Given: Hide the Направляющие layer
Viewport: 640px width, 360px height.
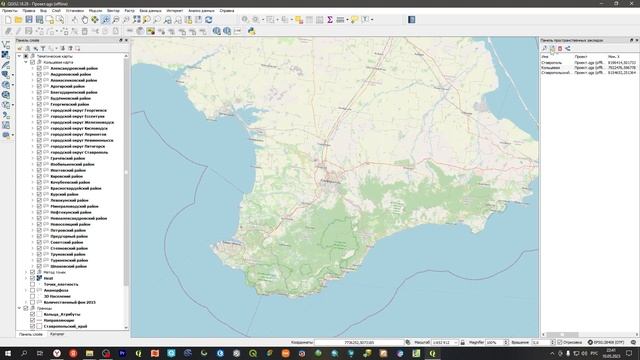Looking at the screenshot, I should click(32, 320).
